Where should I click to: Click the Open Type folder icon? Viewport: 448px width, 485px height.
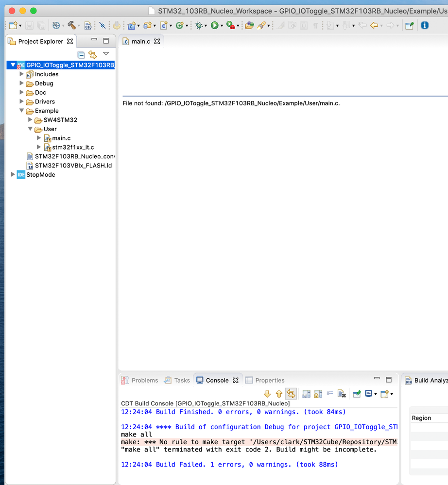tap(249, 25)
